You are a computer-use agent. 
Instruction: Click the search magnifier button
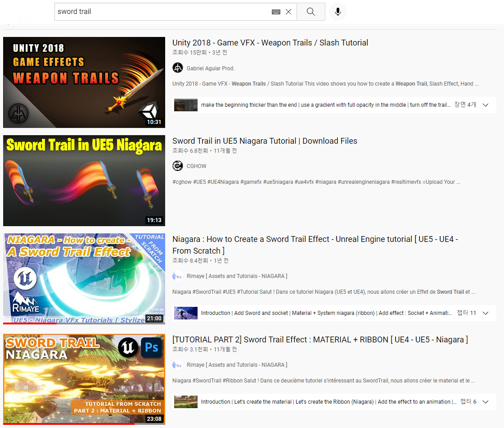tap(310, 12)
